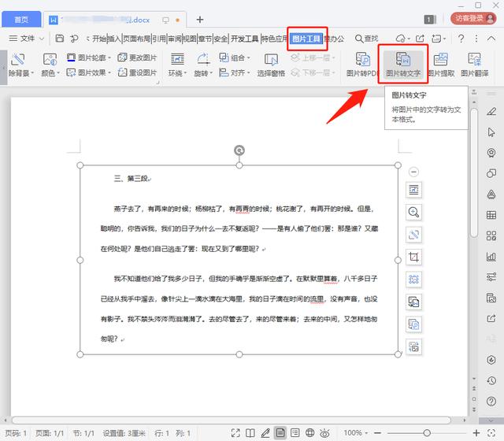Image resolution: width=504 pixels, height=441 pixels.
Task: Click the help question mark icon
Action: (x=461, y=39)
